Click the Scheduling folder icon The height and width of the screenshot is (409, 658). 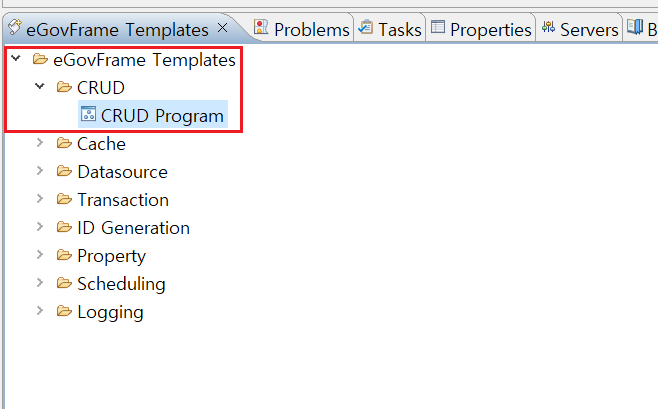(65, 283)
